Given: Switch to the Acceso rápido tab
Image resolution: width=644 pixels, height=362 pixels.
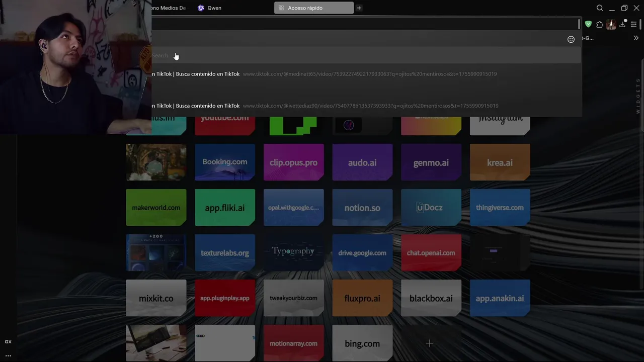Looking at the screenshot, I should (314, 8).
